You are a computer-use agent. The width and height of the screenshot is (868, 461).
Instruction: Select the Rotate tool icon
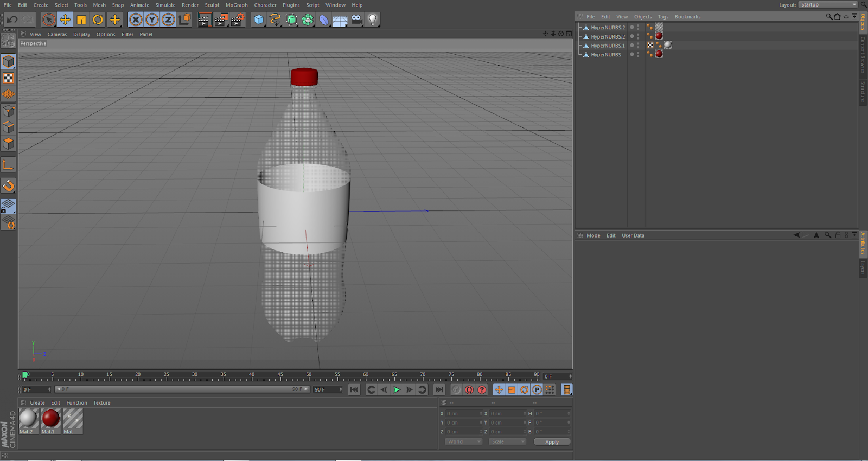[x=98, y=20]
